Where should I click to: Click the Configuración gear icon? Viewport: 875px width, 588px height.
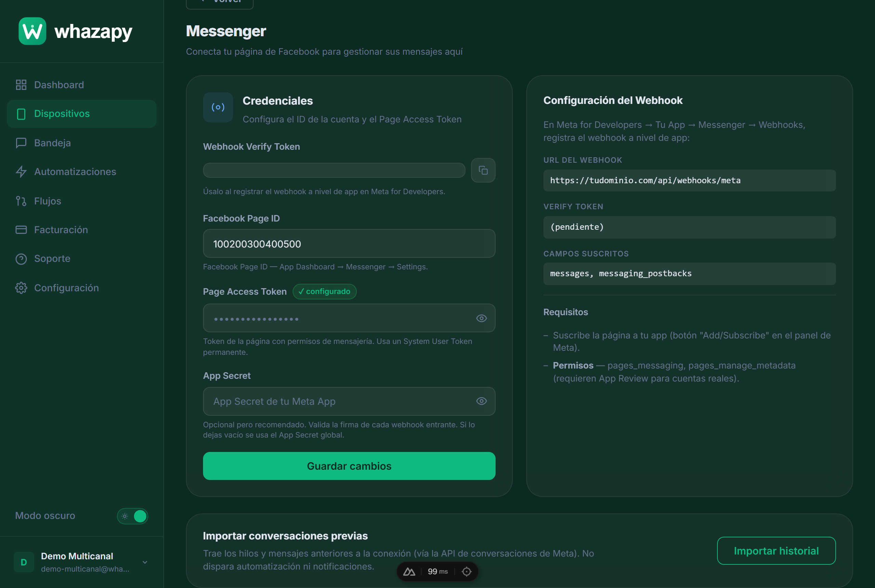[x=21, y=288]
